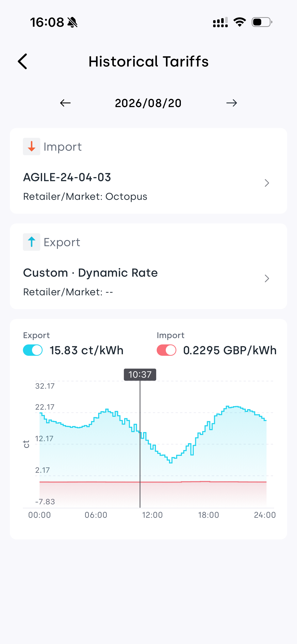The height and width of the screenshot is (644, 297).
Task: Expand the Custom Dynamic Rate chevron
Action: (x=267, y=278)
